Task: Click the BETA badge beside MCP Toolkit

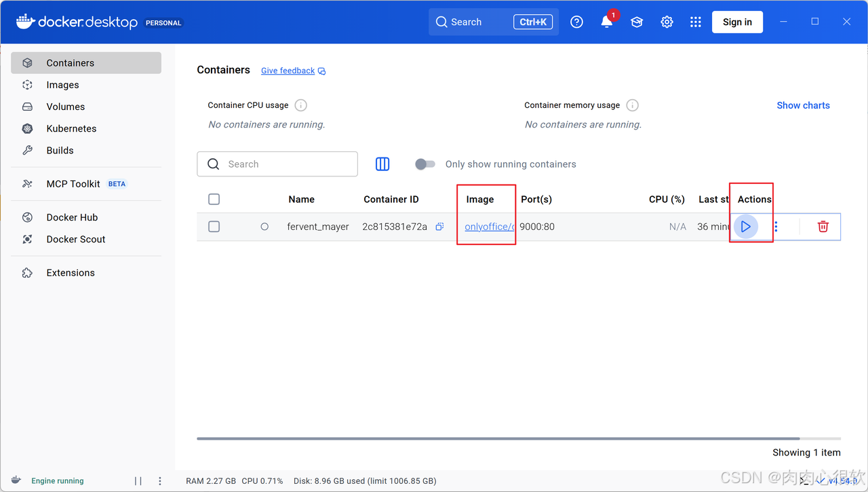Action: pos(117,184)
